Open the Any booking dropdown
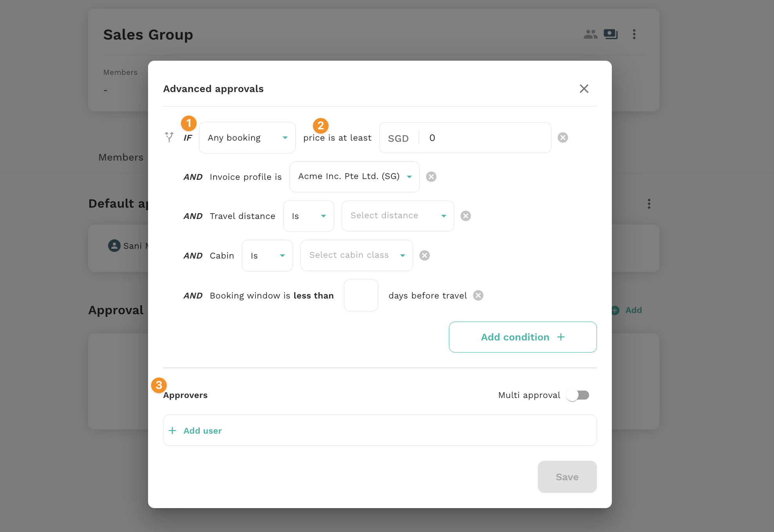The image size is (774, 532). click(247, 138)
